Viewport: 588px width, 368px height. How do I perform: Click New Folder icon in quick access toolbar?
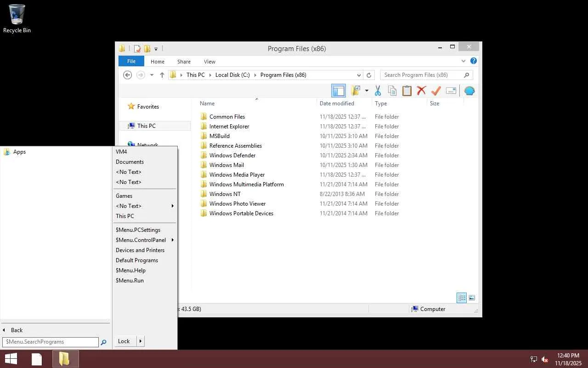coord(147,49)
